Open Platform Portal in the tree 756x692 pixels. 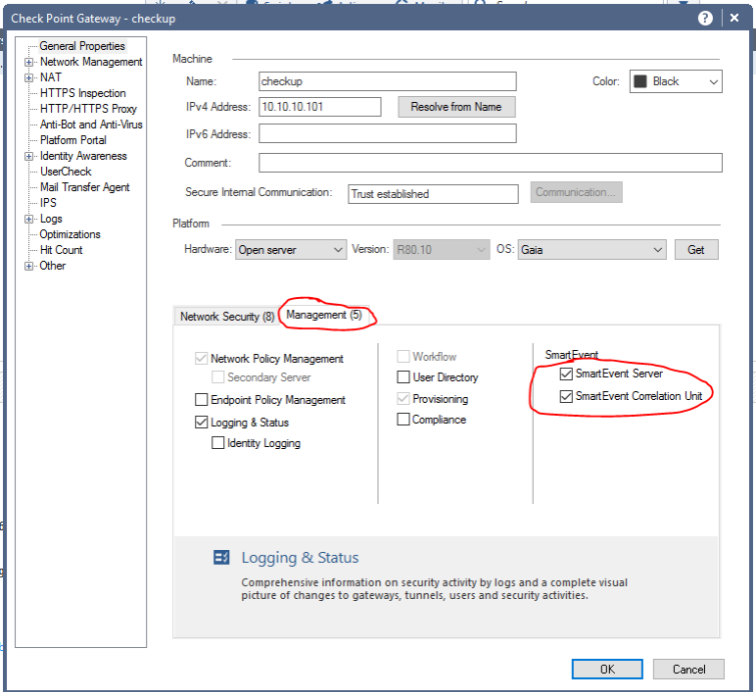[73, 140]
